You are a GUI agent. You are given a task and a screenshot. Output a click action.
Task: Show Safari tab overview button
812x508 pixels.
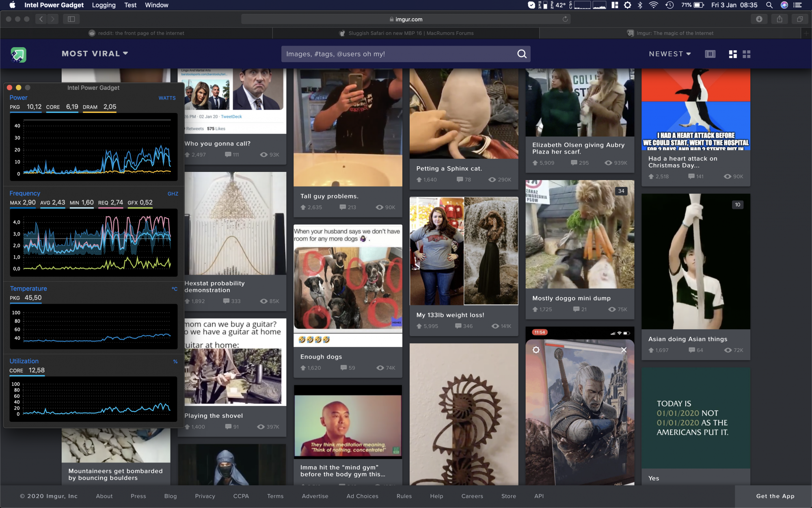(x=800, y=19)
